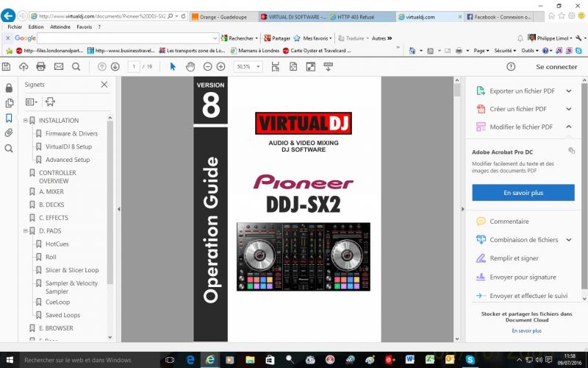Open attachments paperclip panel in sidebar
The width and height of the screenshot is (588, 368).
(9, 133)
